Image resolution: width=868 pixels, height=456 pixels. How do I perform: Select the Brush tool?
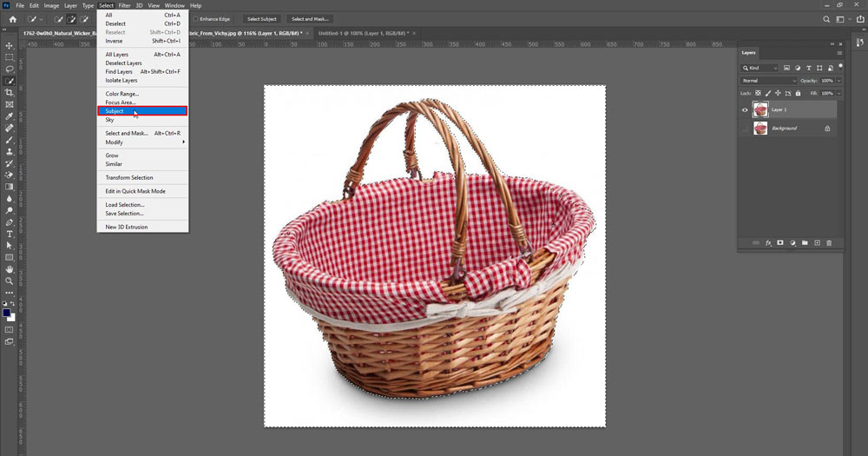click(x=10, y=140)
